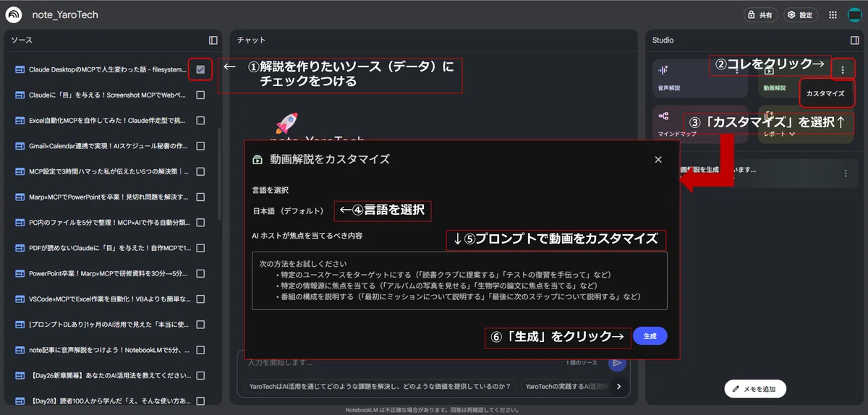Click the Day26新章開幕 source icon
This screenshot has width=868, height=415.
20,376
